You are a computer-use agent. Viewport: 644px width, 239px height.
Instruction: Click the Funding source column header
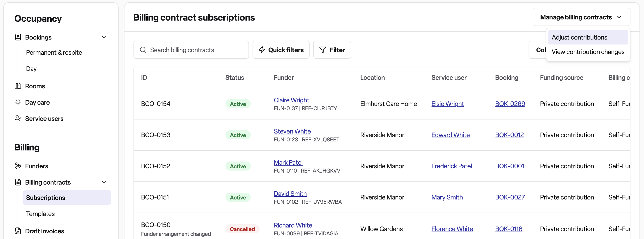[561, 77]
